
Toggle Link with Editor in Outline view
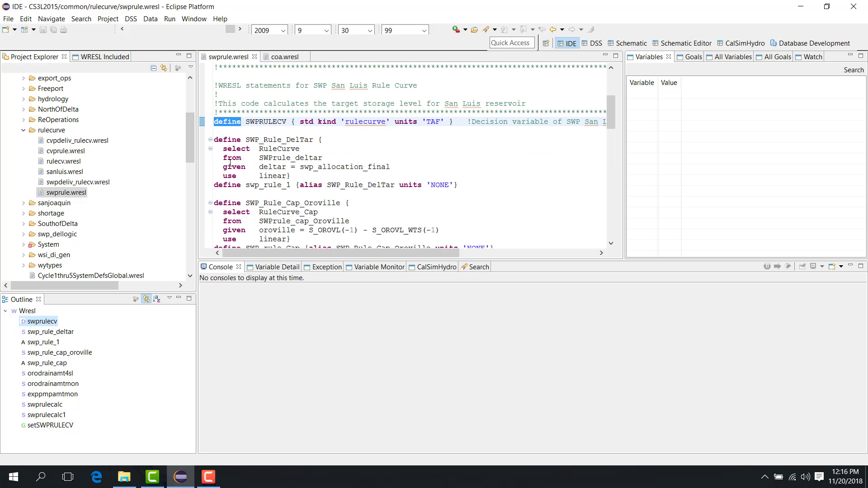point(146,299)
